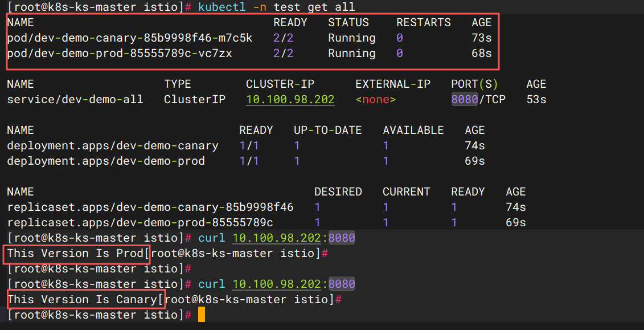Screen dimensions: 644x330
Task: Click the deployment.apps/dev-demo-canary entry
Action: [112, 146]
